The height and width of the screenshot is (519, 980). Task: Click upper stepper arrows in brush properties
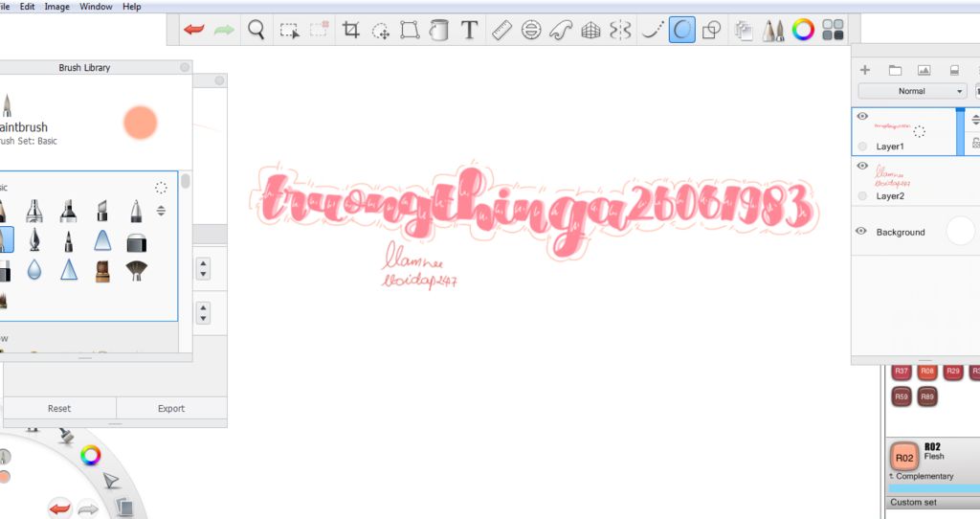203,269
